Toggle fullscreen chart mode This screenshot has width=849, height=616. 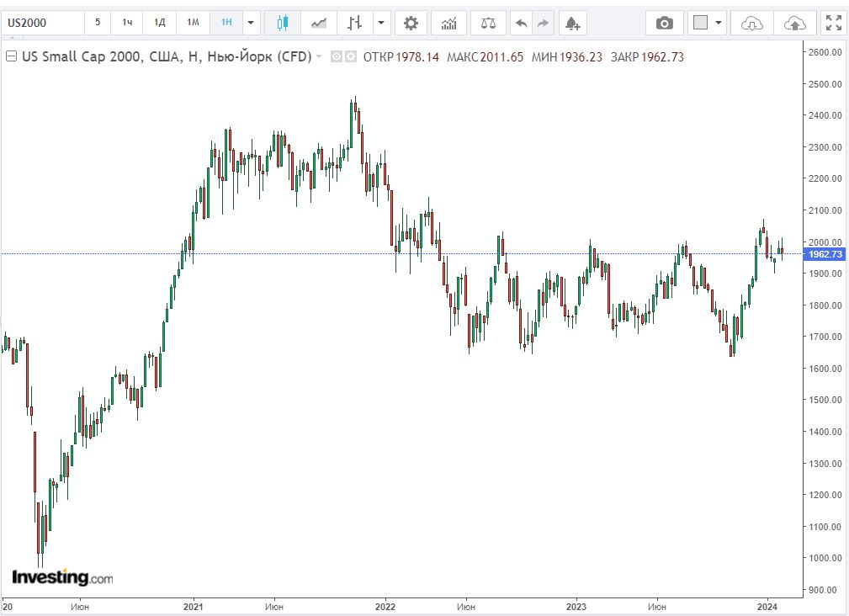832,23
